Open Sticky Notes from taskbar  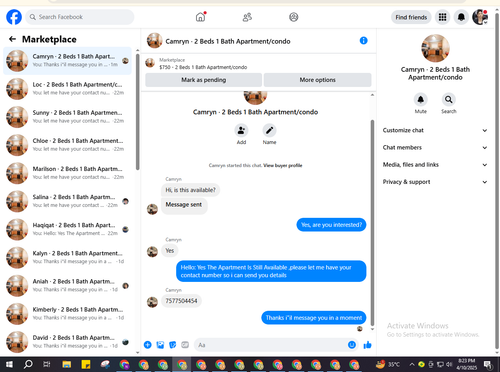point(86,364)
